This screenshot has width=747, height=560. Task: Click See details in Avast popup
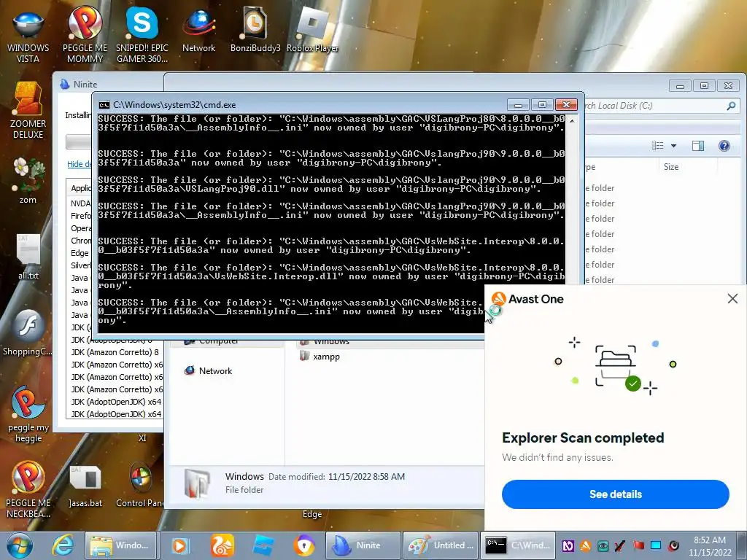tap(615, 494)
